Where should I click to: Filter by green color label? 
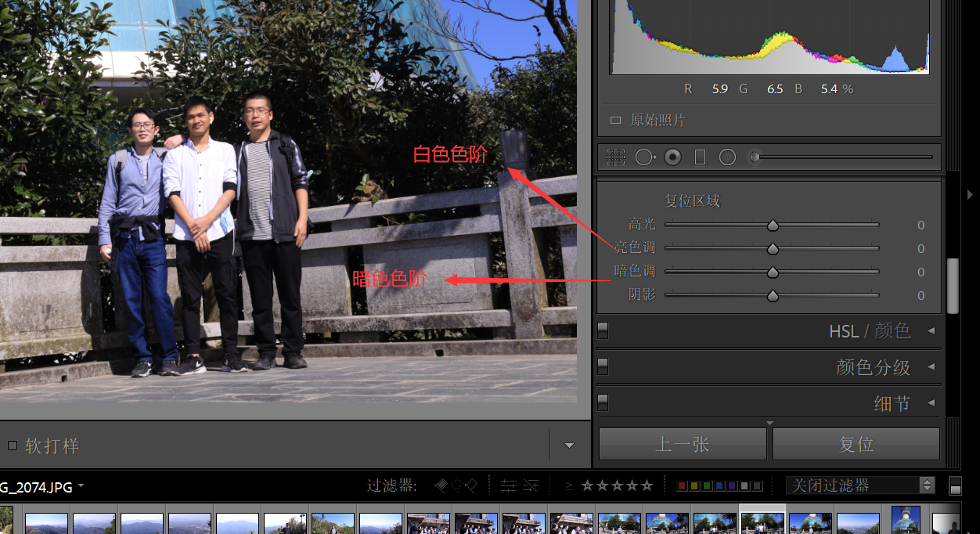pyautogui.click(x=707, y=485)
